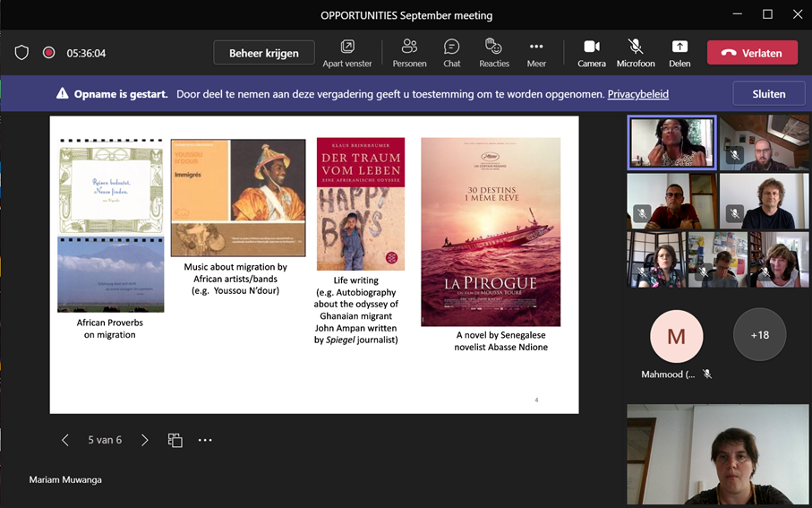Pop out slides with Apart venster
This screenshot has height=508, width=812.
point(347,53)
